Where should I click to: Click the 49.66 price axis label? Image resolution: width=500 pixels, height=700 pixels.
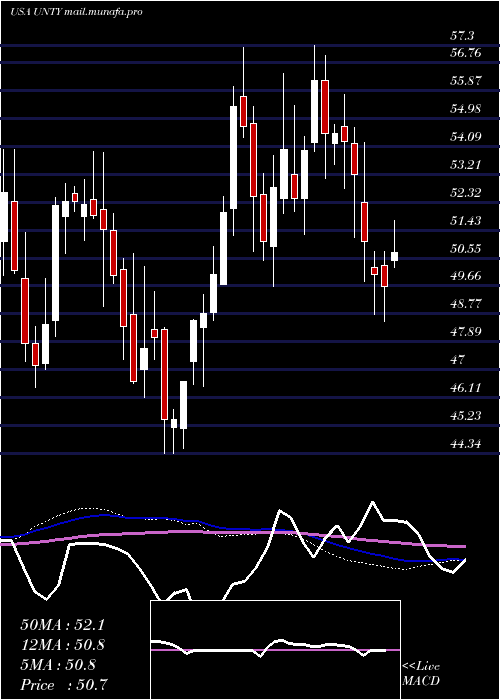(466, 276)
